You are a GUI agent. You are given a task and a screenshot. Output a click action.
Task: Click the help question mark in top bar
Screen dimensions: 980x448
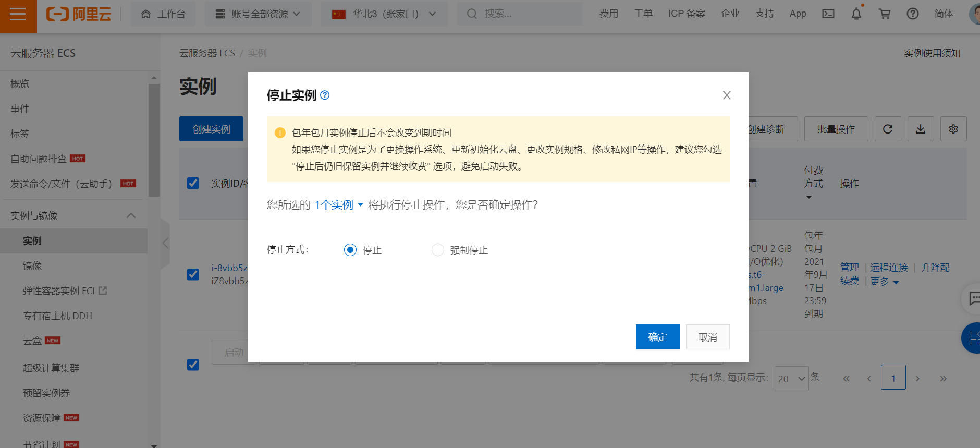click(x=913, y=14)
